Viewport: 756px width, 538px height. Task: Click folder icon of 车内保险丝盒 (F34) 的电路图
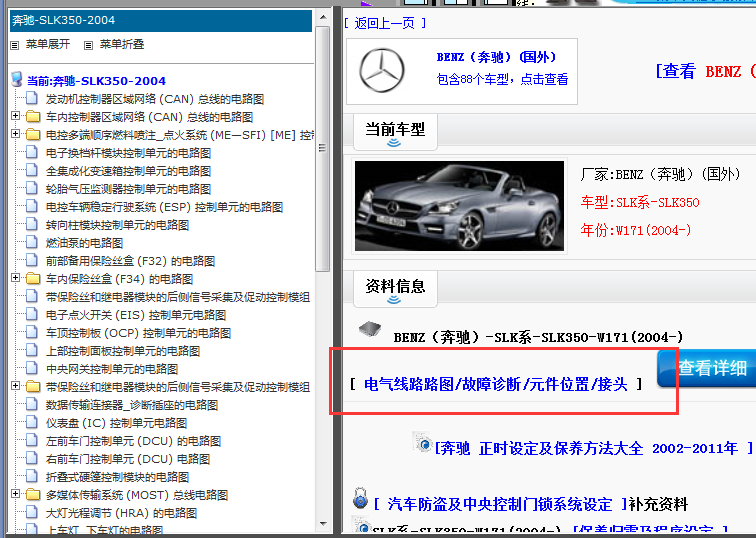pyautogui.click(x=33, y=279)
